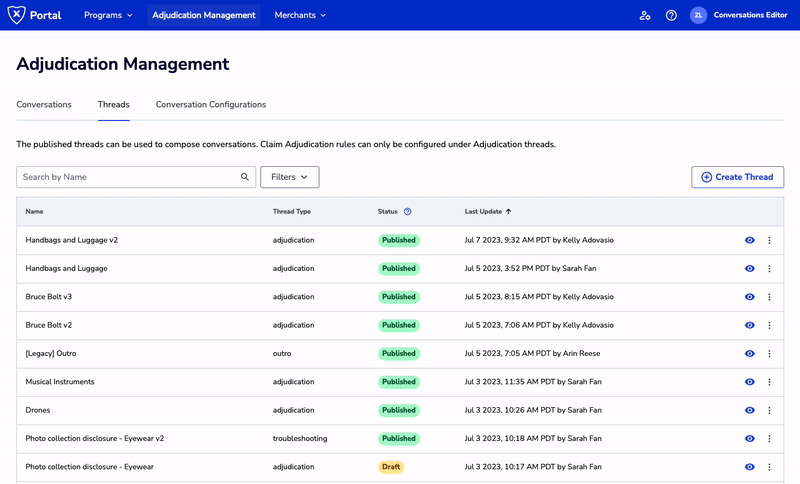The width and height of the screenshot is (800, 484).
Task: Open more options for Handbags and Luggage v2
Action: pyautogui.click(x=769, y=240)
